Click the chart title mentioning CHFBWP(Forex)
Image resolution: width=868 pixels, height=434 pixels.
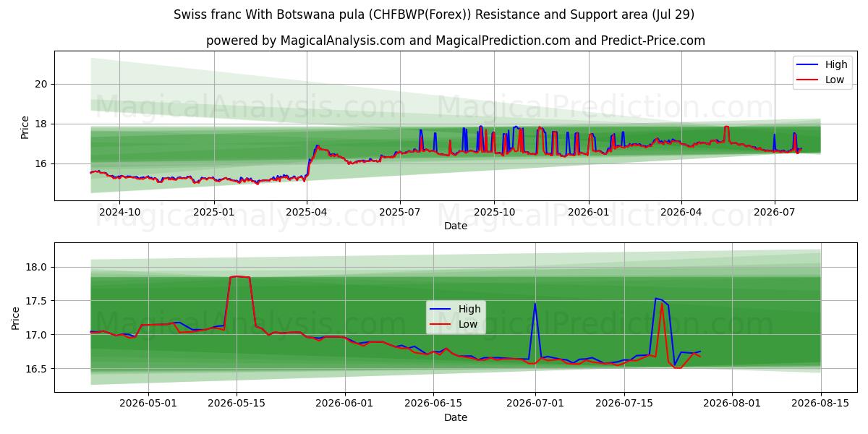tap(434, 14)
